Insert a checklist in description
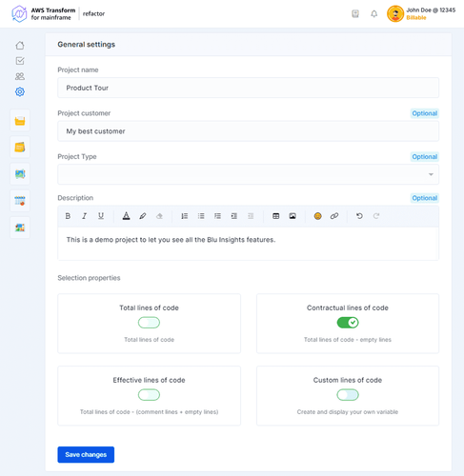Image resolution: width=464 pixels, height=476 pixels. [217, 216]
